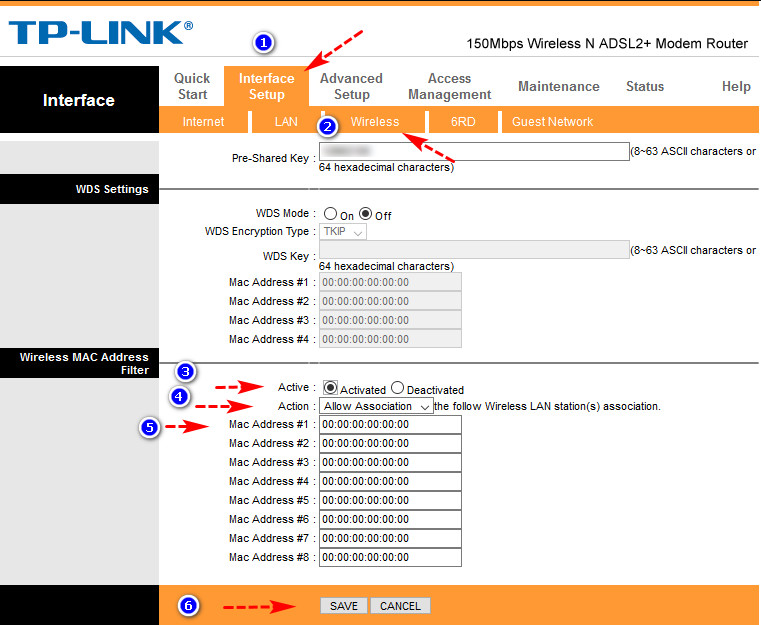
Task: Click the Pre-Shared Key input field
Action: pyautogui.click(x=474, y=151)
